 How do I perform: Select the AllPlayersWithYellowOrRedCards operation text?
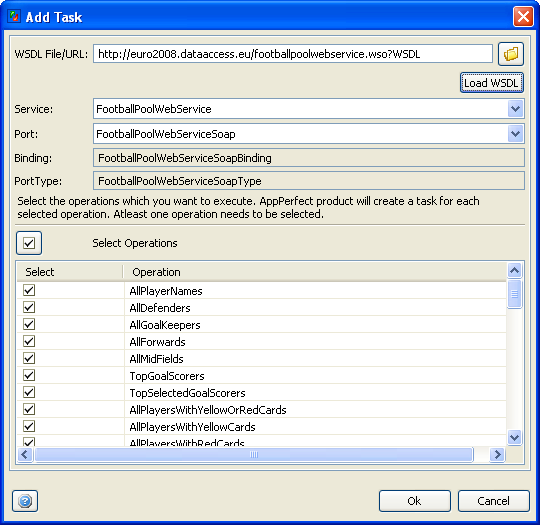(x=208, y=410)
